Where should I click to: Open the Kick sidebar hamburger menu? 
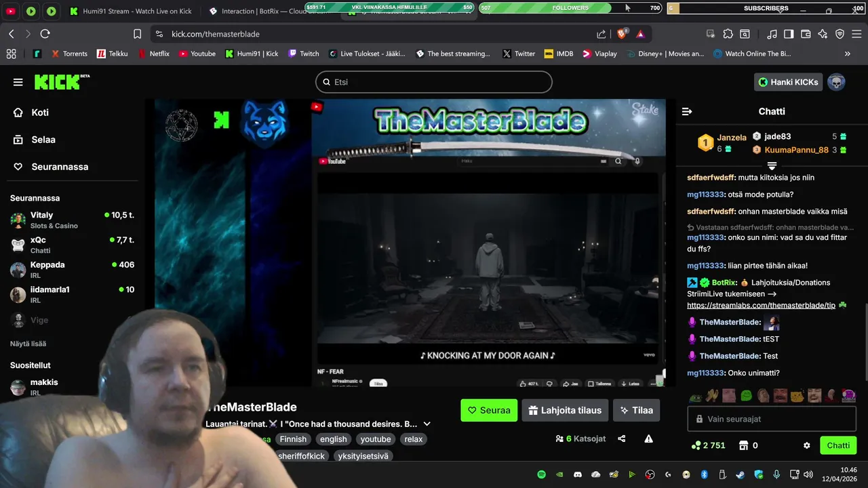tap(18, 82)
